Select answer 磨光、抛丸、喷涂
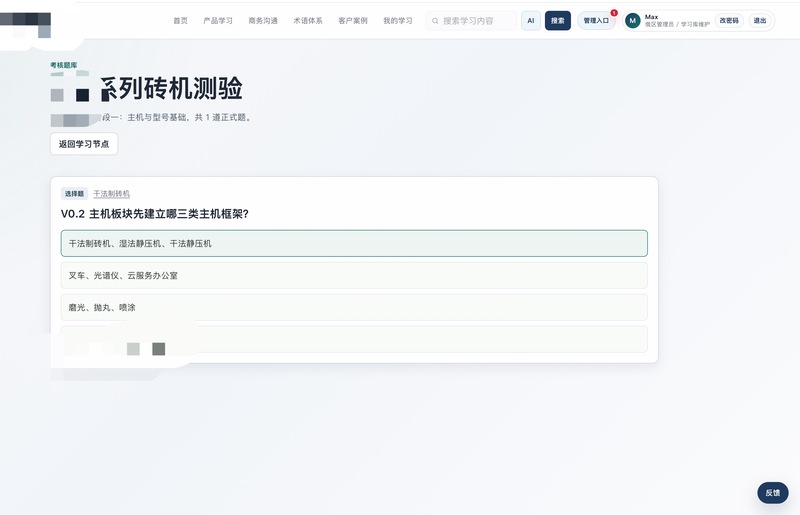800x515 pixels. pyautogui.click(x=354, y=307)
